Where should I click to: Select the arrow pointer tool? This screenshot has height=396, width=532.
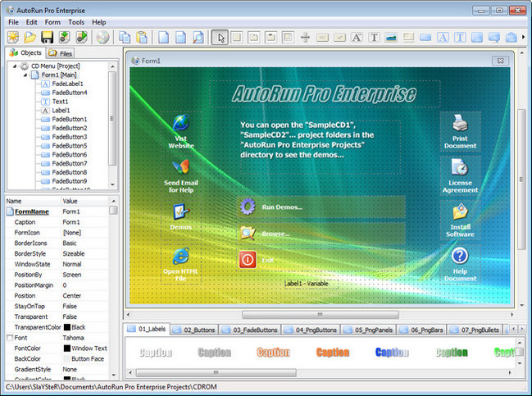pos(220,38)
